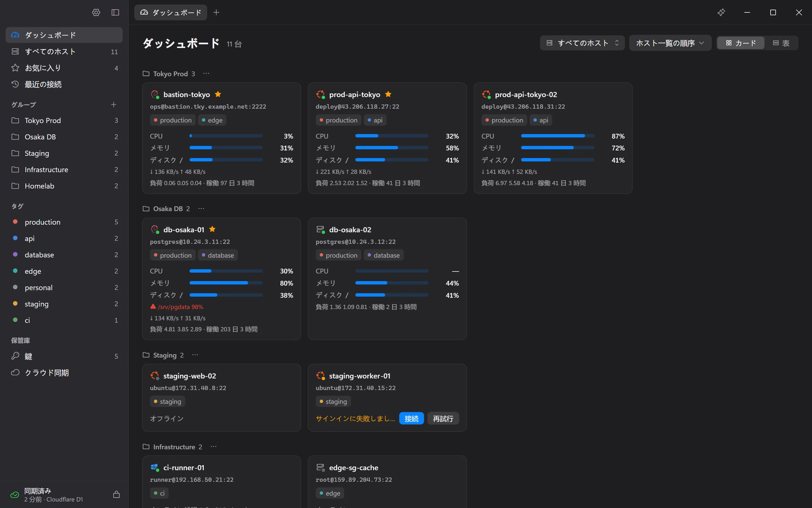The height and width of the screenshot is (508, 812).
Task: Collapse the Tokyo Prod group header
Action: coord(169,74)
